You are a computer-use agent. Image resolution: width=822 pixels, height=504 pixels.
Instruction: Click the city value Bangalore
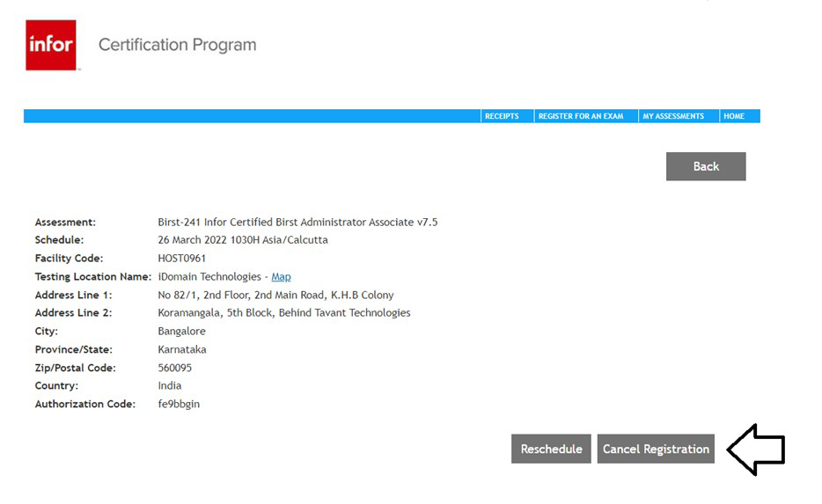pyautogui.click(x=181, y=332)
